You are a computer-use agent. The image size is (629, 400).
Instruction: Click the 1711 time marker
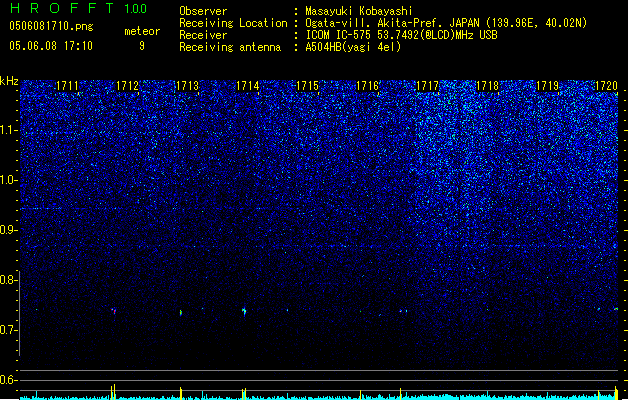(x=67, y=86)
